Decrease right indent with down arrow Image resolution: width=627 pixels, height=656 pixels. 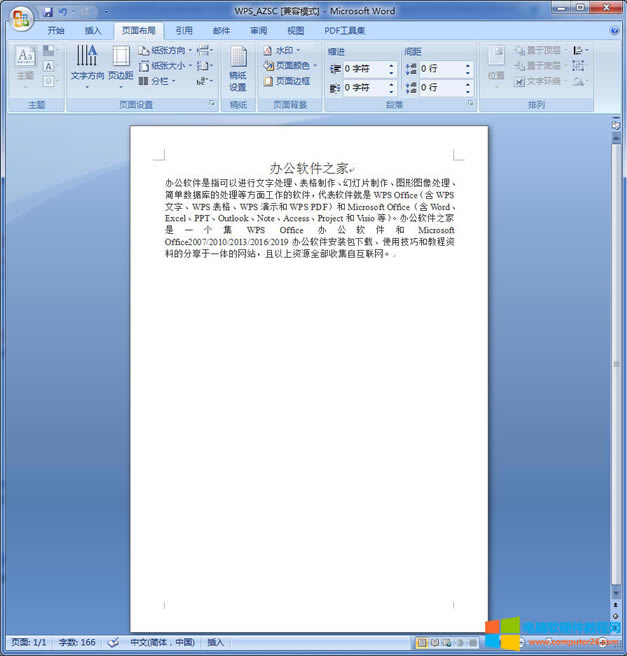coord(391,91)
